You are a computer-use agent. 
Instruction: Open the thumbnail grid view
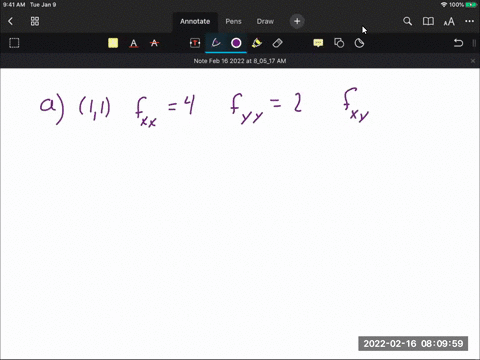tap(35, 21)
